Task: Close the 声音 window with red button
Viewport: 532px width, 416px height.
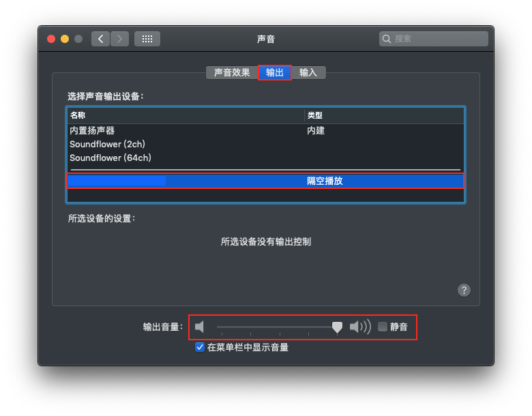Action: 51,39
